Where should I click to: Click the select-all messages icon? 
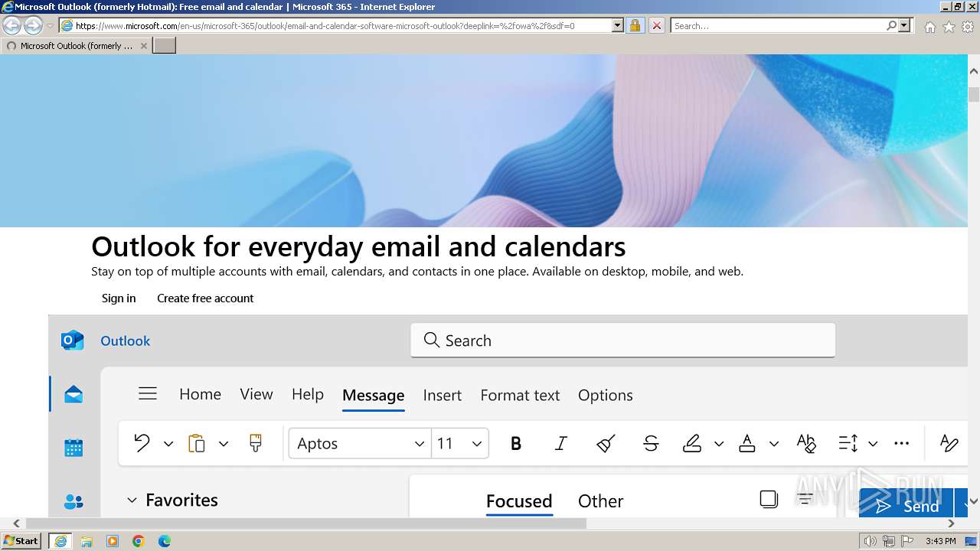(769, 499)
